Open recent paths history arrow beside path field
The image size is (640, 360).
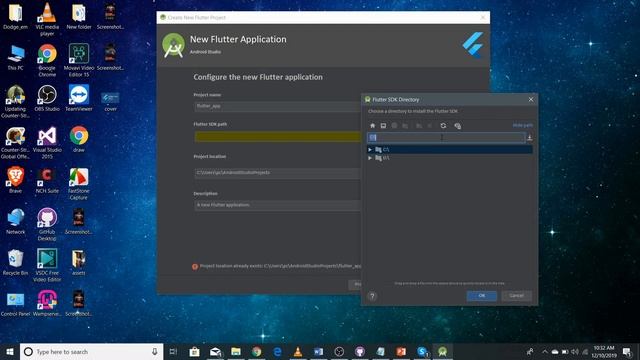point(529,138)
